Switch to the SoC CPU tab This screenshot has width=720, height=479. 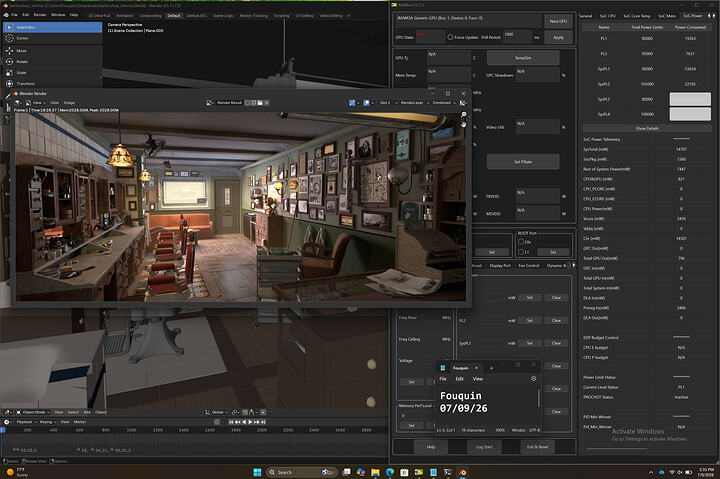pyautogui.click(x=607, y=16)
